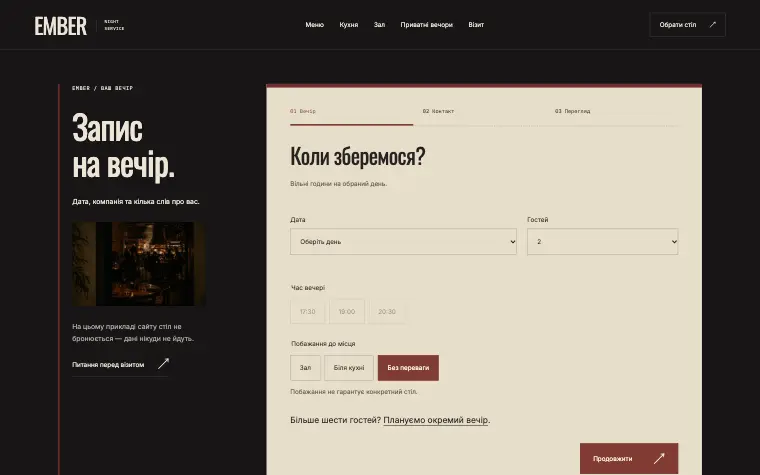Choose the 17:30 time slot
The image size is (760, 475).
[x=307, y=312]
